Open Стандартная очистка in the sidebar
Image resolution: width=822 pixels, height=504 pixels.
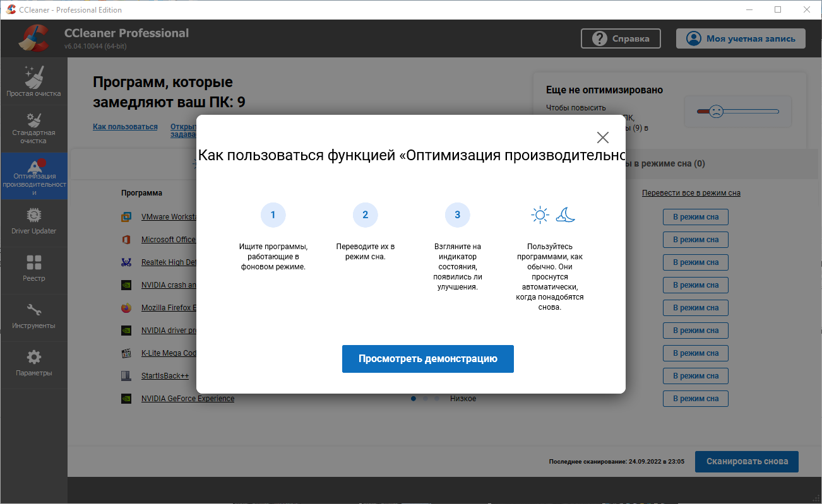pos(34,128)
